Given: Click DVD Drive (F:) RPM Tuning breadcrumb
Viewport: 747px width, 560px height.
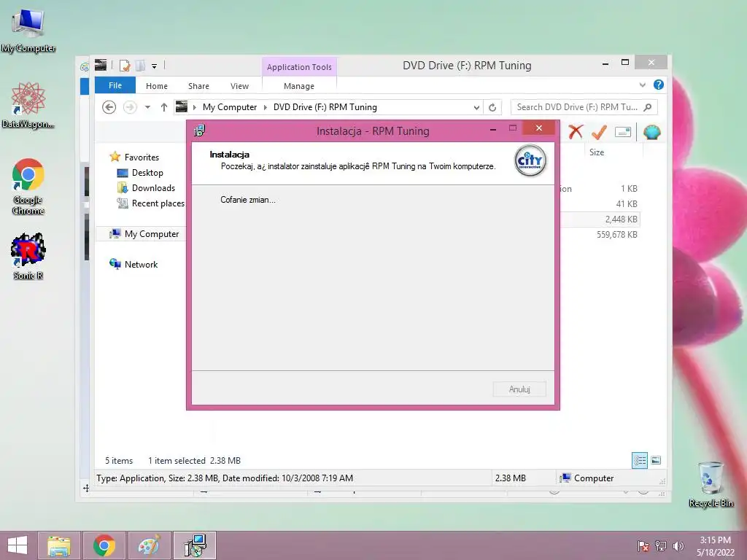Looking at the screenshot, I should [x=325, y=107].
